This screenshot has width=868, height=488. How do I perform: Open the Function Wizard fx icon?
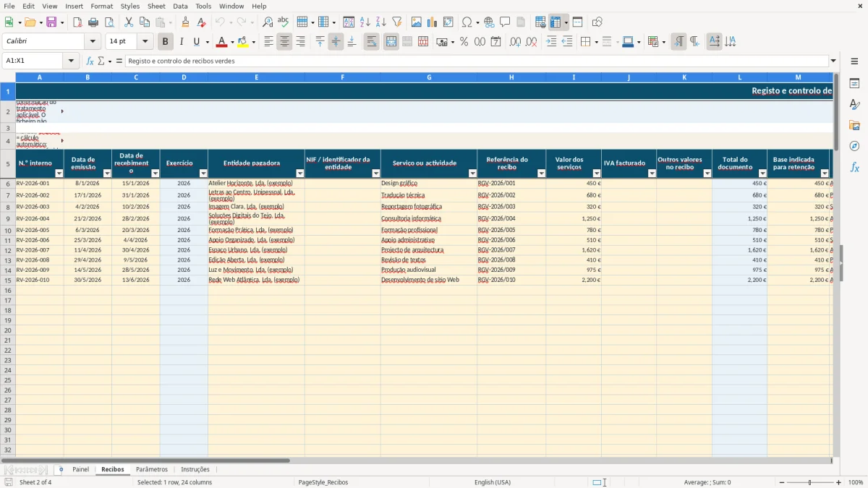[90, 61]
